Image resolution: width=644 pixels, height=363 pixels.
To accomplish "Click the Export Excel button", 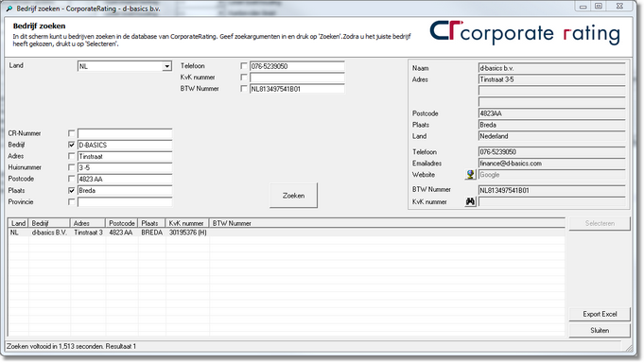I will point(600,314).
